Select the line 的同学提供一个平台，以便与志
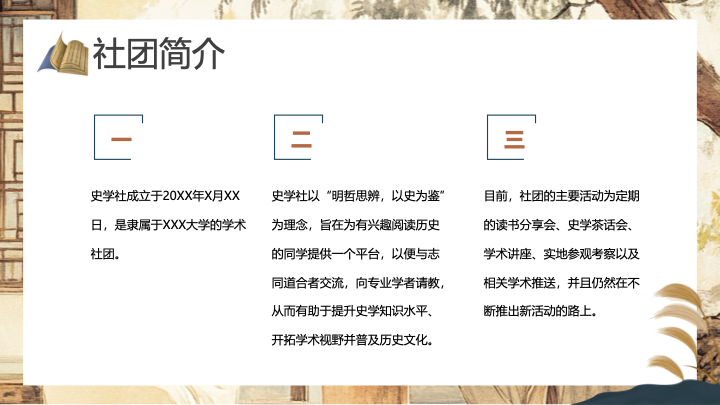The height and width of the screenshot is (405, 720). [x=355, y=254]
